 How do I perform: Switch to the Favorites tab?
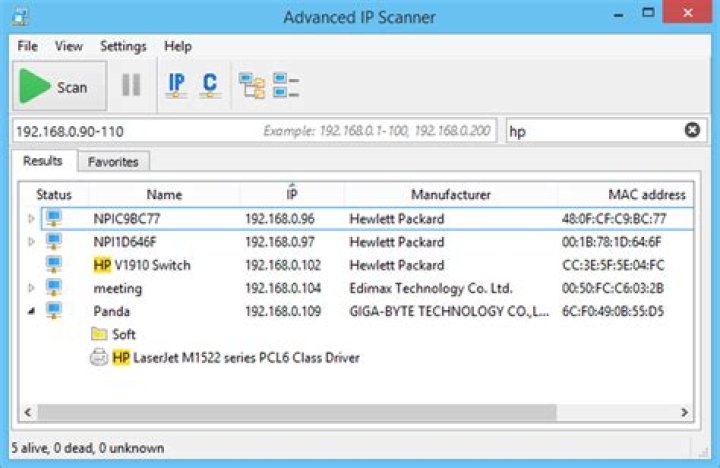tap(113, 161)
